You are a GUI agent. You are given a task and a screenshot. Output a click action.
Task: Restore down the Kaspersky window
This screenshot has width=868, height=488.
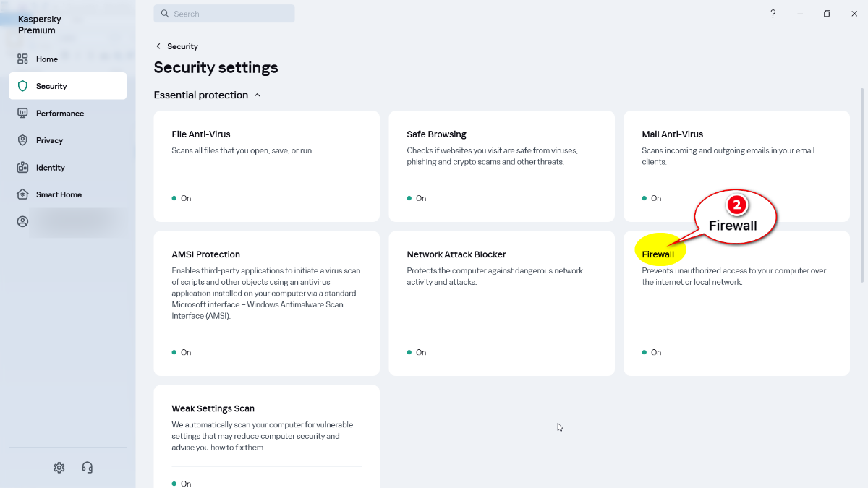tap(827, 14)
